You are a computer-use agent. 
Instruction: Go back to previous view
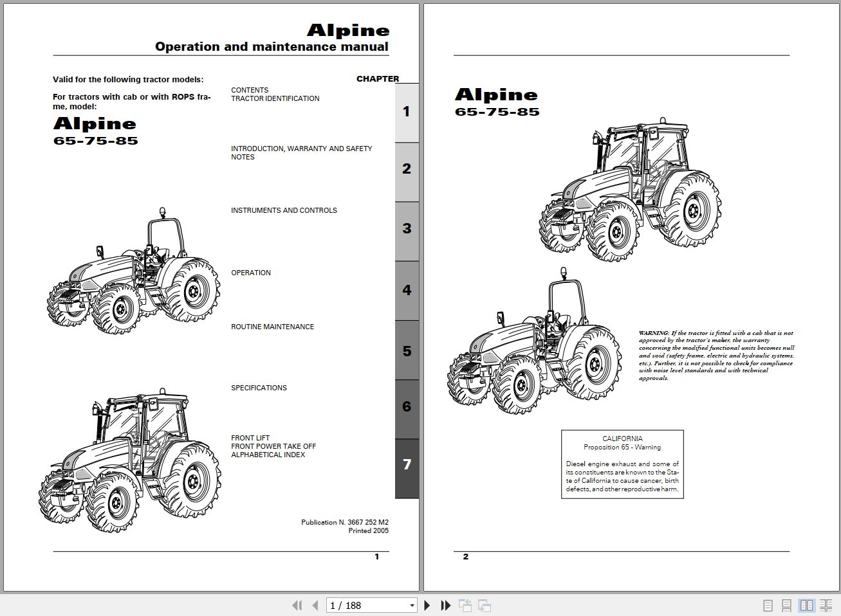465,605
